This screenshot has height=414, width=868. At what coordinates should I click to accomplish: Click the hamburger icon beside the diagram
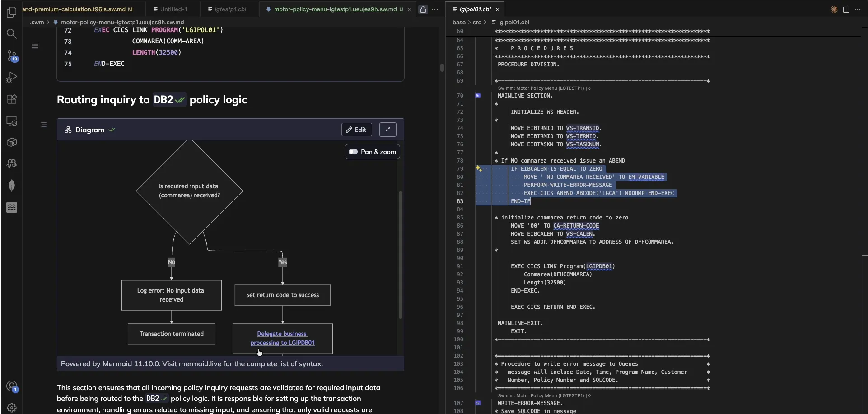(x=44, y=125)
